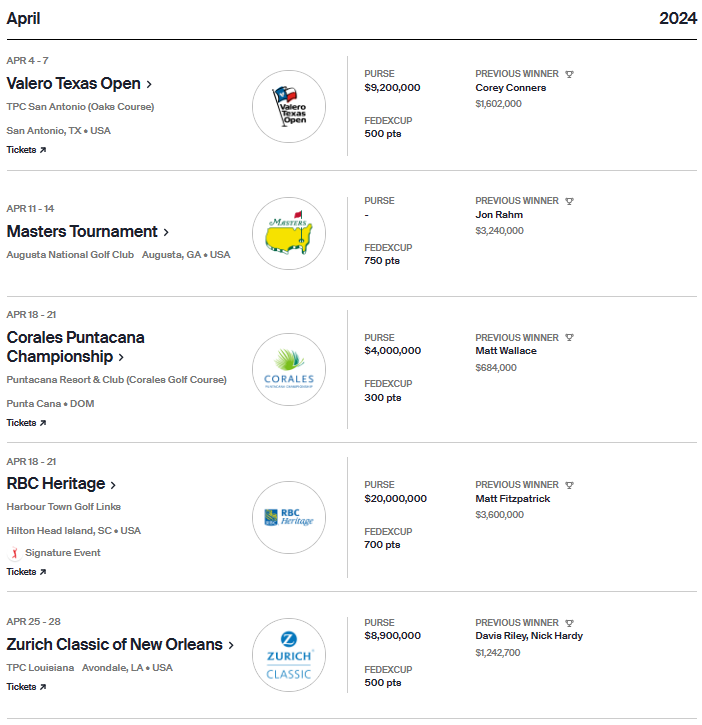Viewport: 702px width, 725px height.
Task: Click the $9,200,000 purse value
Action: point(392,88)
